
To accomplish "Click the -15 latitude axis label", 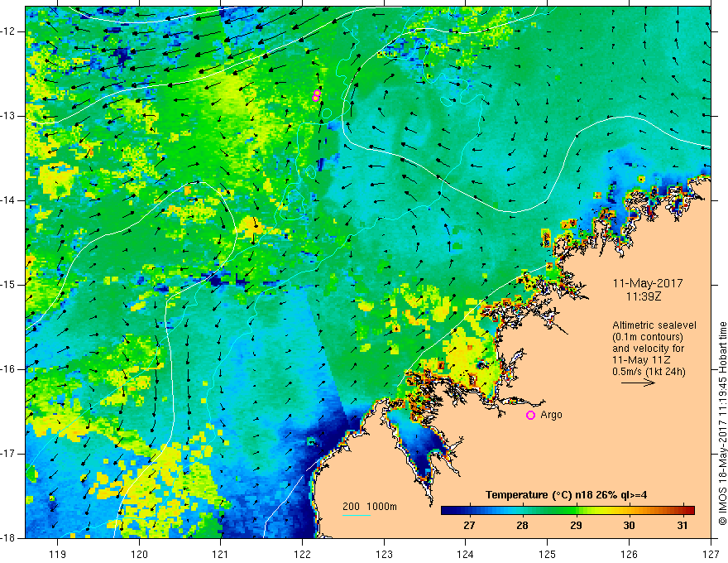I will click(8, 285).
